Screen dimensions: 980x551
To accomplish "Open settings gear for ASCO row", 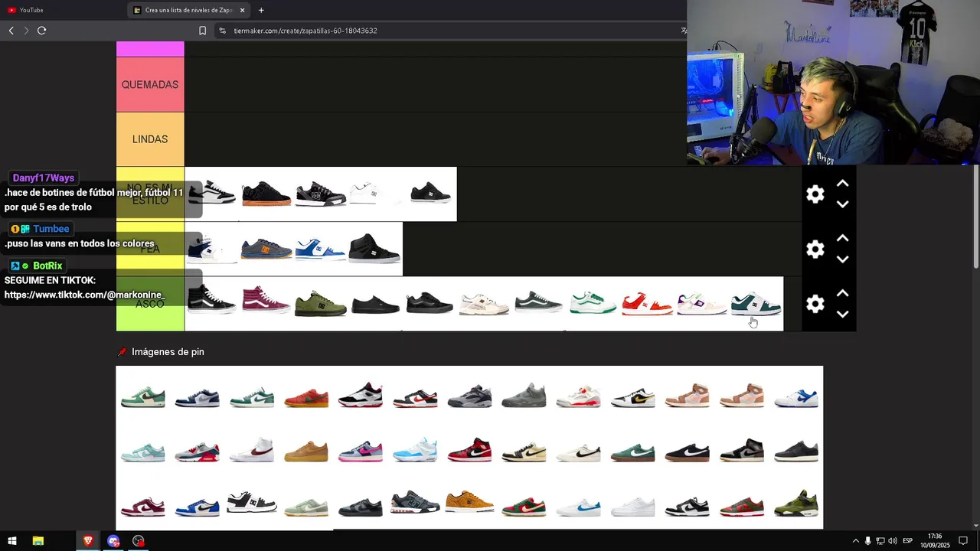I will click(x=815, y=304).
